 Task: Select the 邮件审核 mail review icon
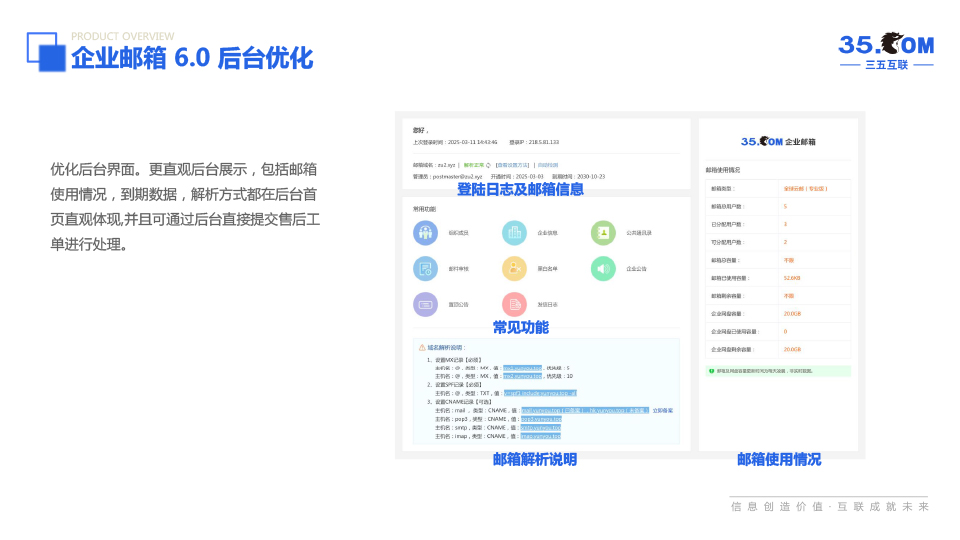(425, 268)
